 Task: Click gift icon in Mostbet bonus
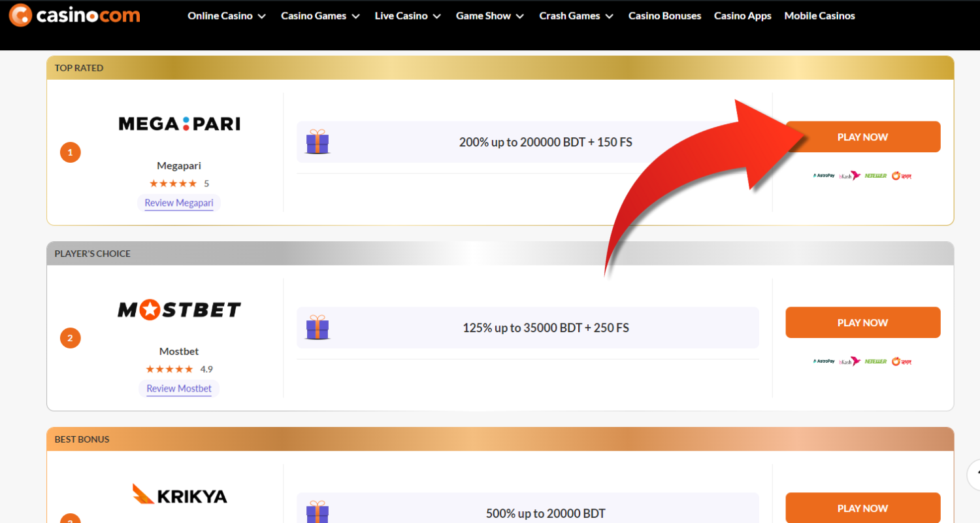coord(318,327)
